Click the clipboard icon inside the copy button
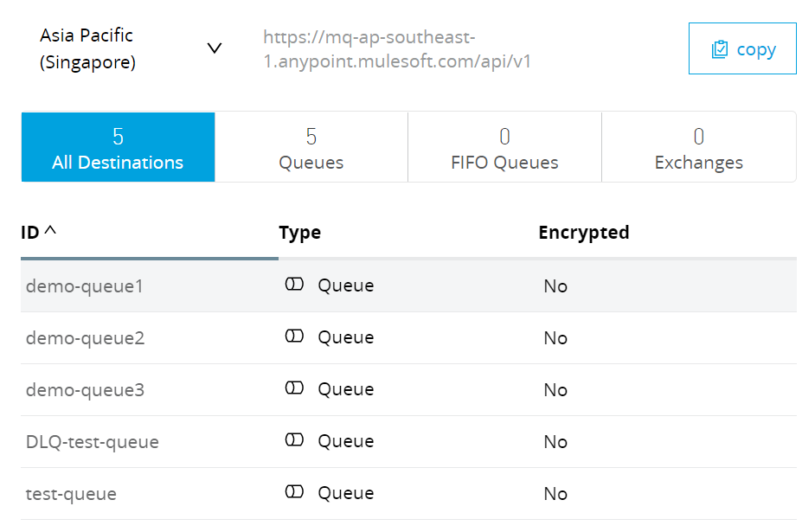Screen dimensions: 802x532 click(721, 48)
